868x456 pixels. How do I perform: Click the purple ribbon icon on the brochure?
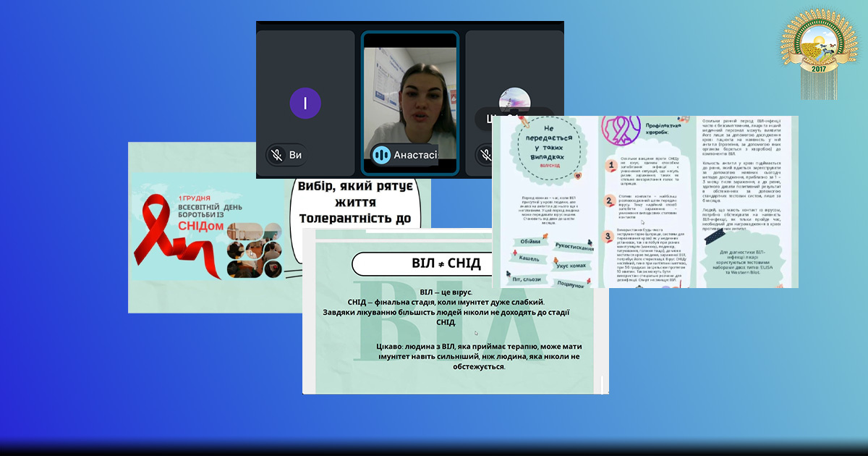(x=621, y=132)
